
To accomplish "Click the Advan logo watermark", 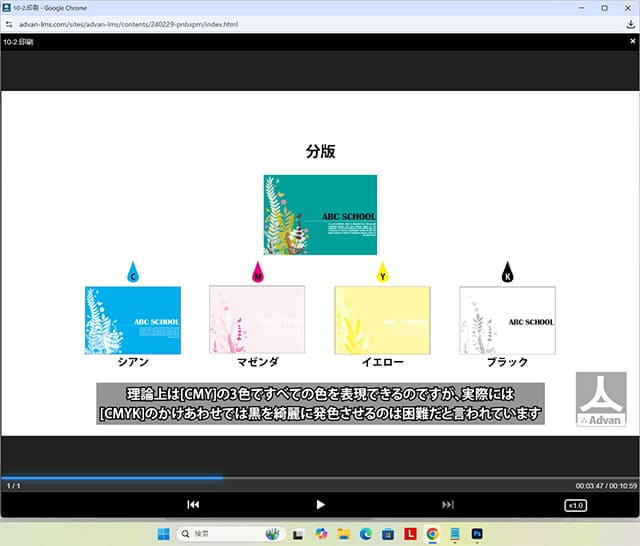I will pyautogui.click(x=600, y=400).
